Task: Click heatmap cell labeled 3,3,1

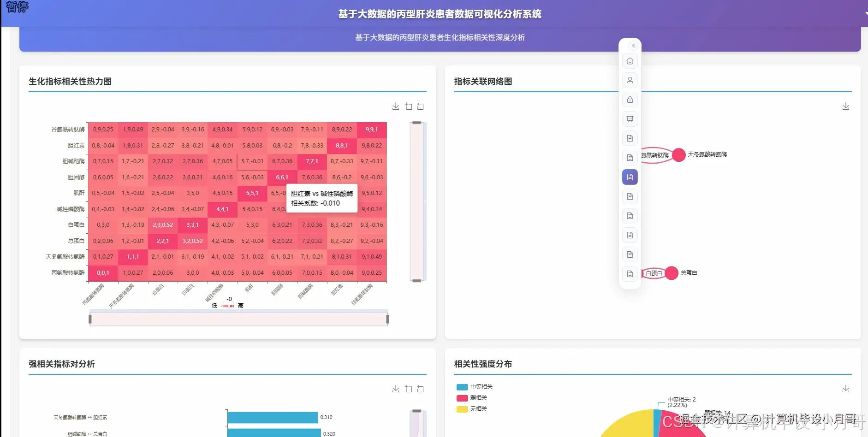Action: 193,225
